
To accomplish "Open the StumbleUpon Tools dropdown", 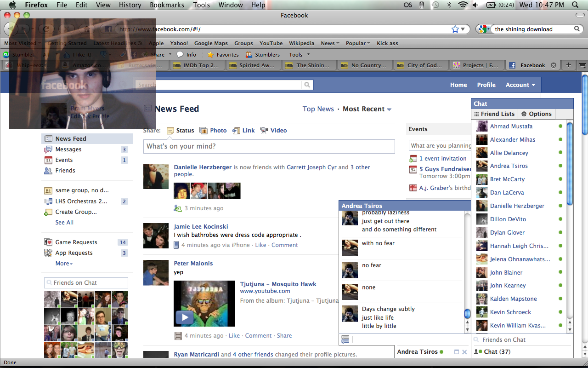I will pyautogui.click(x=298, y=54).
